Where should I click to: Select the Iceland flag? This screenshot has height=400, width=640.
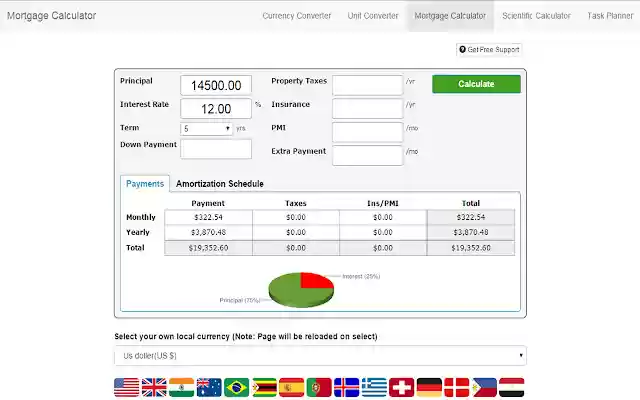click(347, 387)
